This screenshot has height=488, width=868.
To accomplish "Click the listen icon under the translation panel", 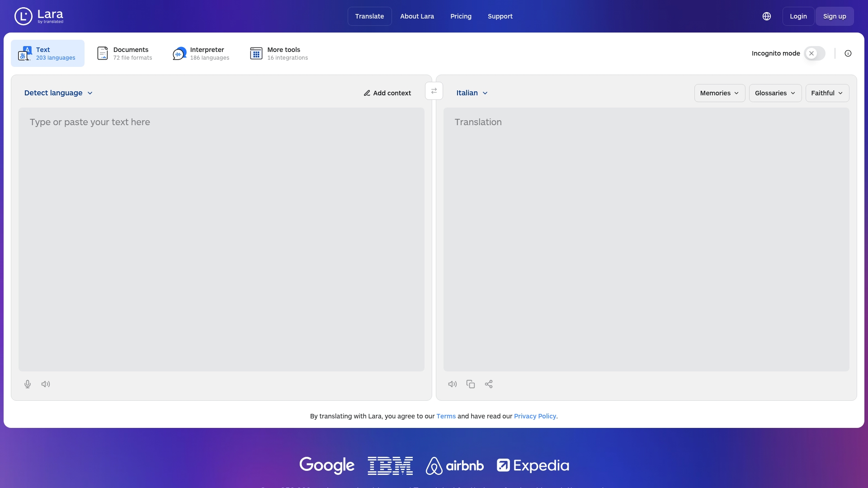I will coord(453,384).
